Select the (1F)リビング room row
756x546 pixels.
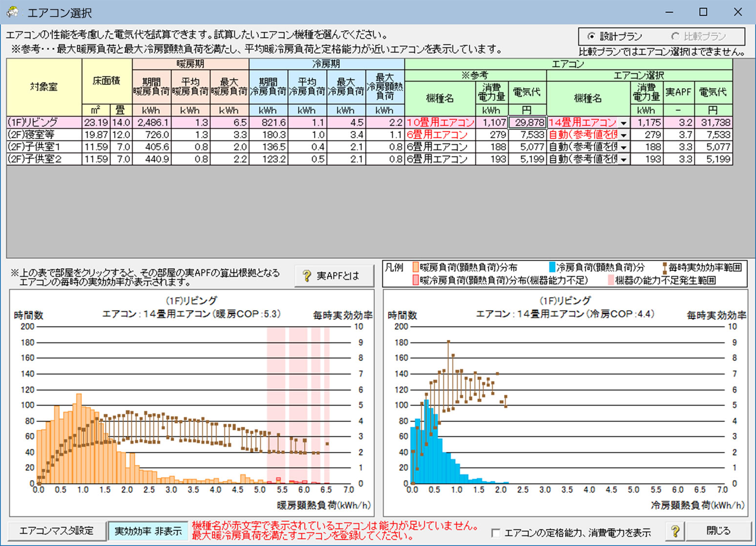(x=369, y=123)
